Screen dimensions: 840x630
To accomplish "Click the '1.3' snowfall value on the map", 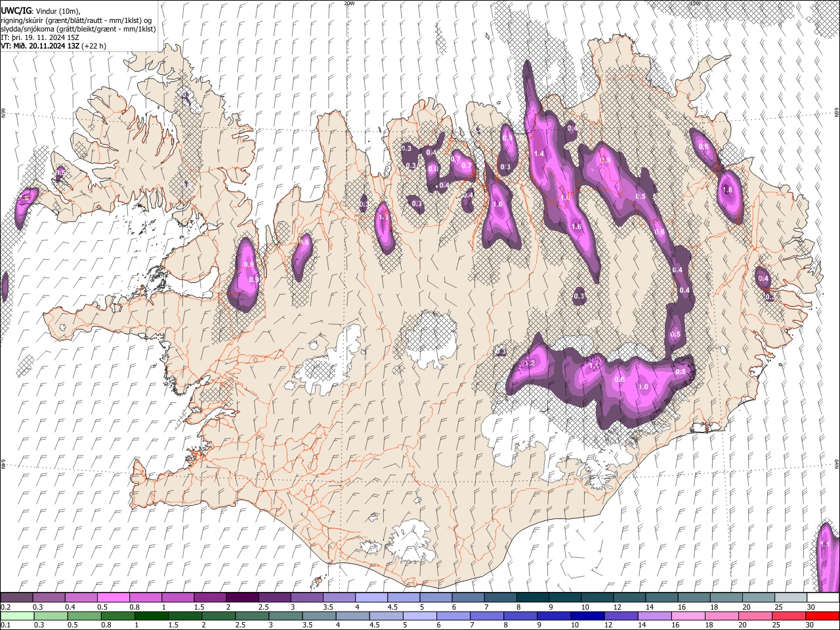I will pyautogui.click(x=384, y=217).
